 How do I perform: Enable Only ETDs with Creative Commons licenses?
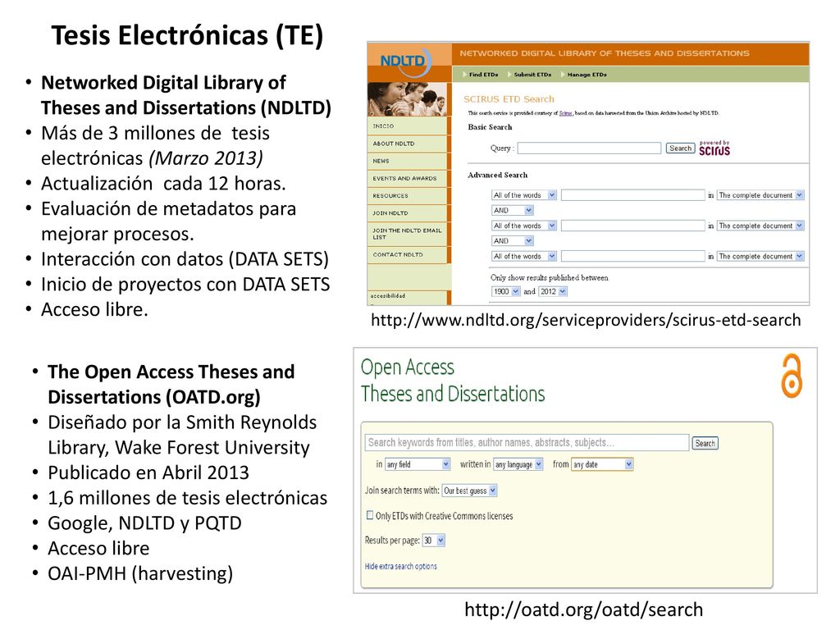370,515
